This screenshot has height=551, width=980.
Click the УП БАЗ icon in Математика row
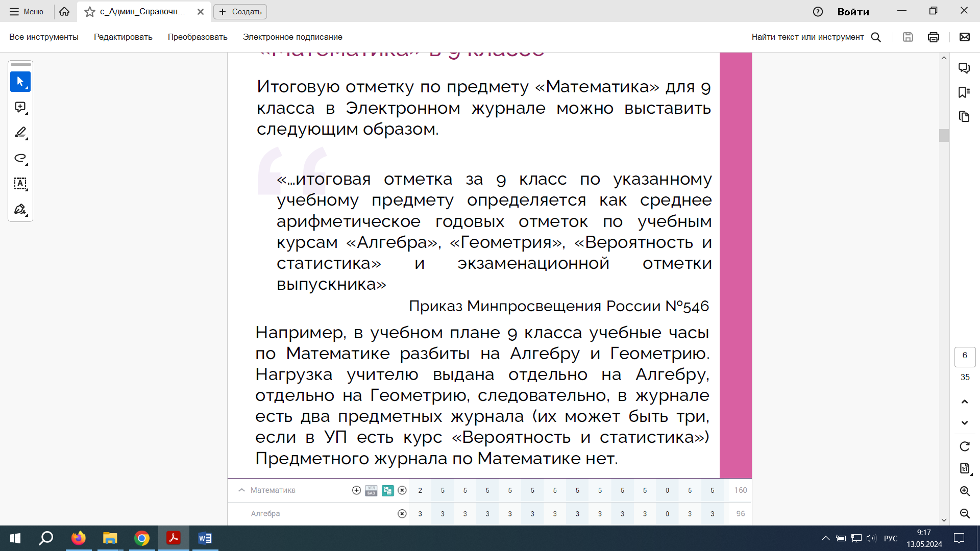(371, 490)
